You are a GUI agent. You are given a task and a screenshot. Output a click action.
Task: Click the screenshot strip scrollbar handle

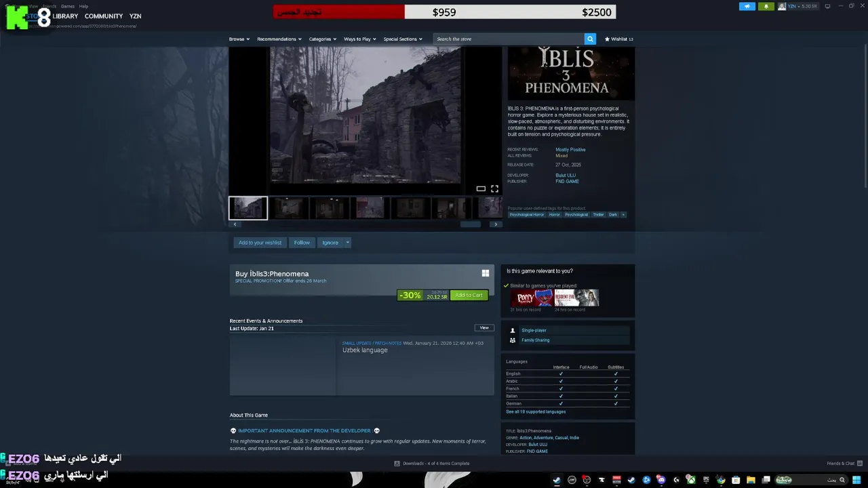471,224
